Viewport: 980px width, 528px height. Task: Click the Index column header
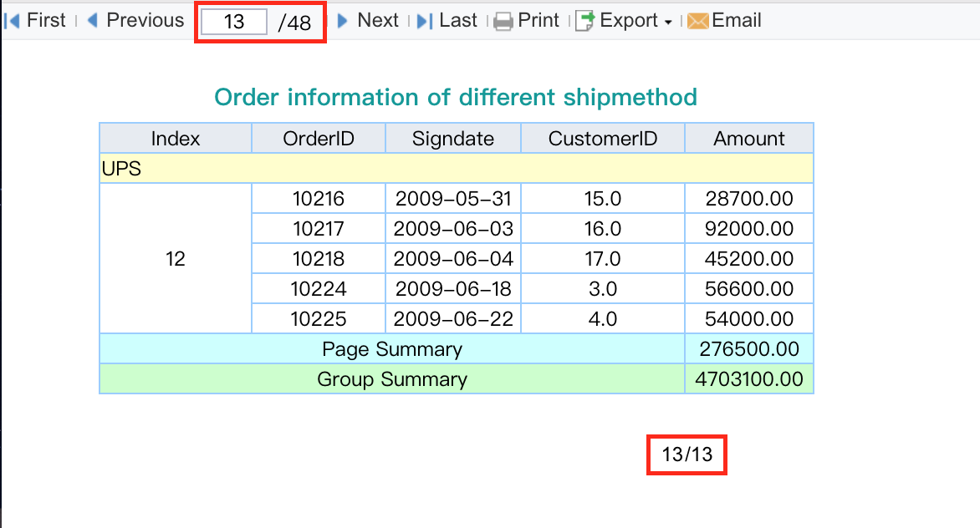coord(176,138)
